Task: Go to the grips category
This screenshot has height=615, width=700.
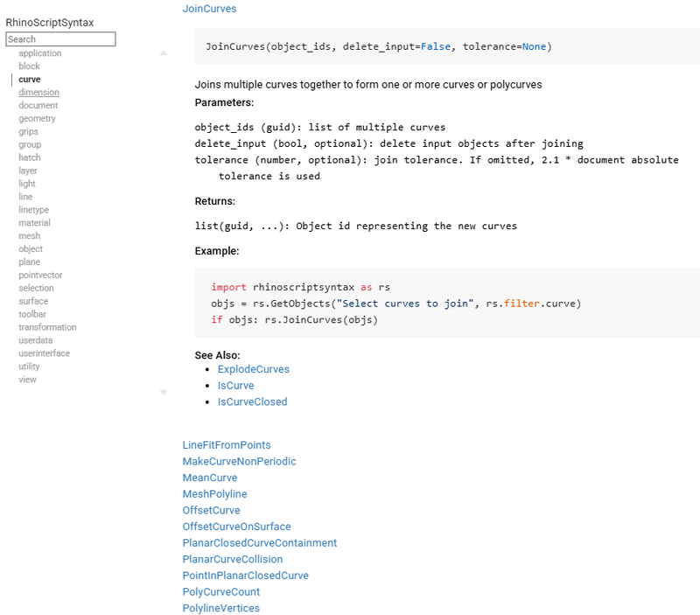Action: tap(28, 131)
